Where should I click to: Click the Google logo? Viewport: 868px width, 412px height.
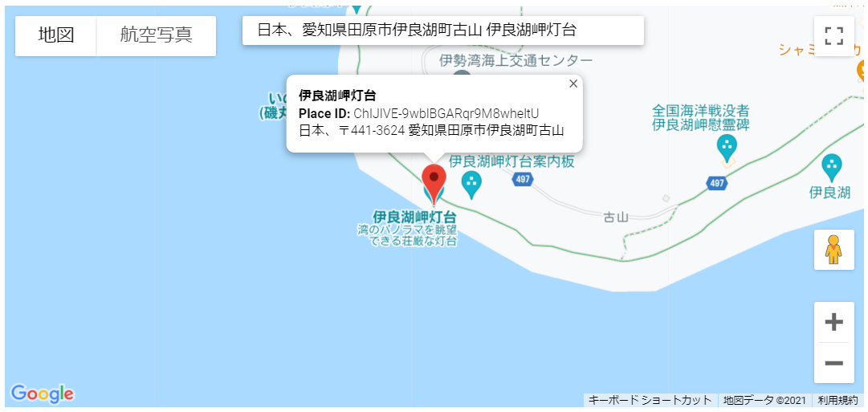coord(42,394)
